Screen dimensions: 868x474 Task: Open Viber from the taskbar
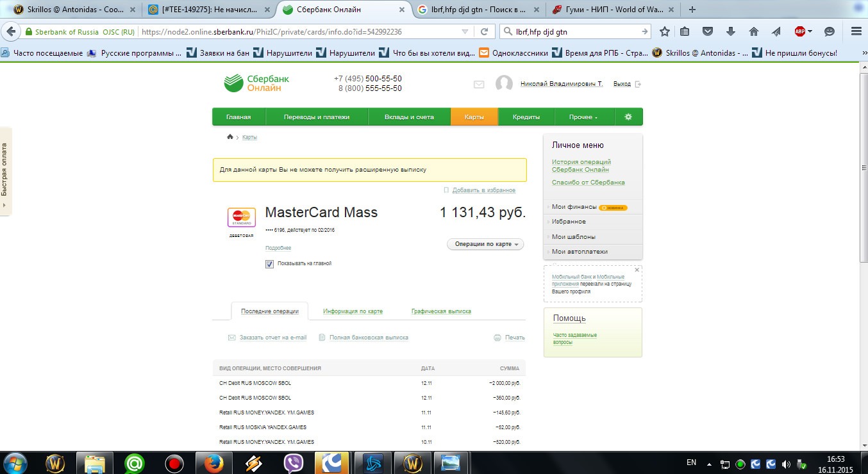click(x=293, y=462)
